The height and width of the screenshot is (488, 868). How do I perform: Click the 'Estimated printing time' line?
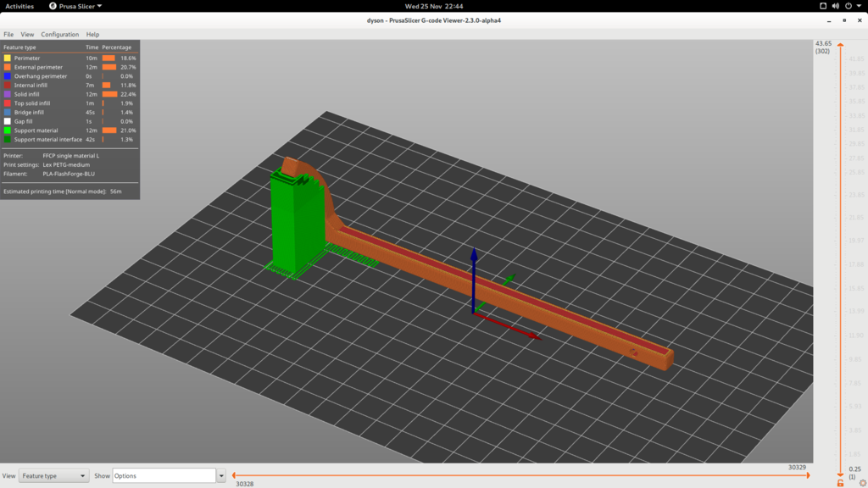63,191
